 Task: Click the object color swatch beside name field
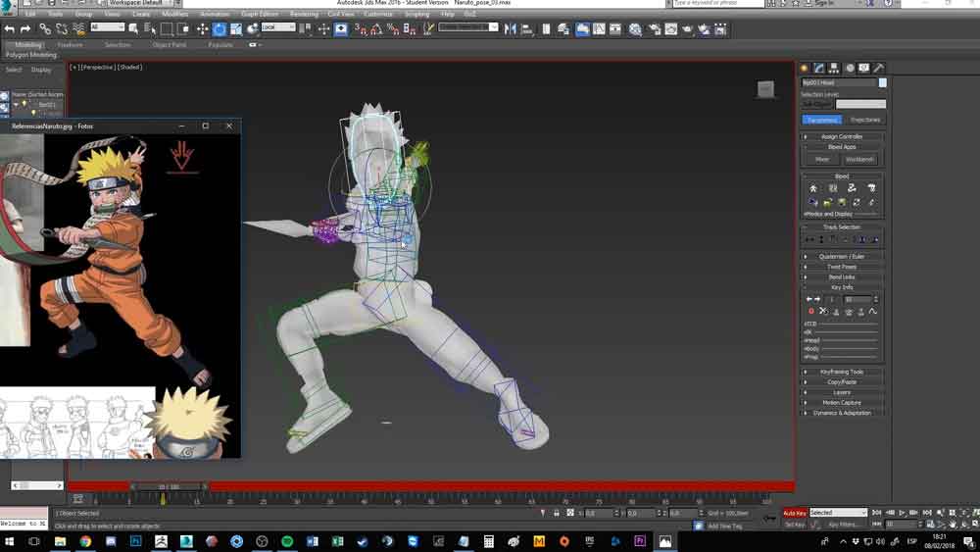[883, 82]
